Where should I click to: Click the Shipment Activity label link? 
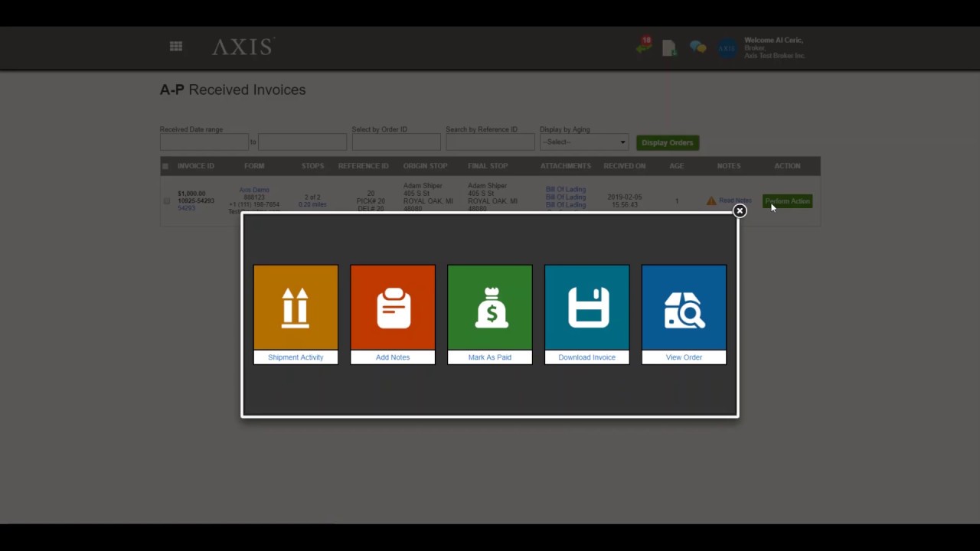[296, 357]
